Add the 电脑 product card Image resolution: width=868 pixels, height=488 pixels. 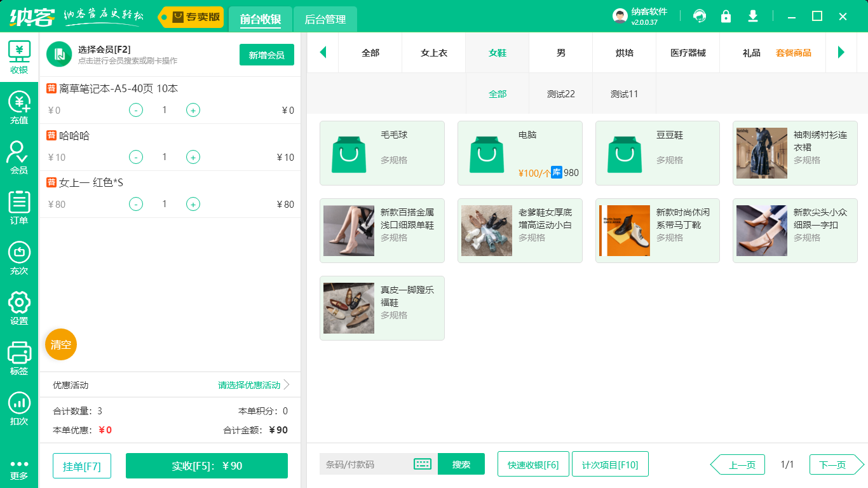pyautogui.click(x=520, y=153)
